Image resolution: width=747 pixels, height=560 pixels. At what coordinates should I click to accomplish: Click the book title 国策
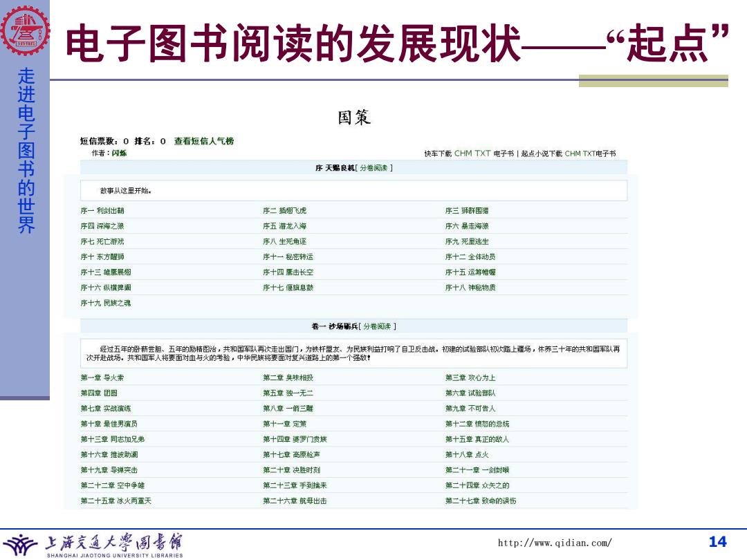(354, 117)
